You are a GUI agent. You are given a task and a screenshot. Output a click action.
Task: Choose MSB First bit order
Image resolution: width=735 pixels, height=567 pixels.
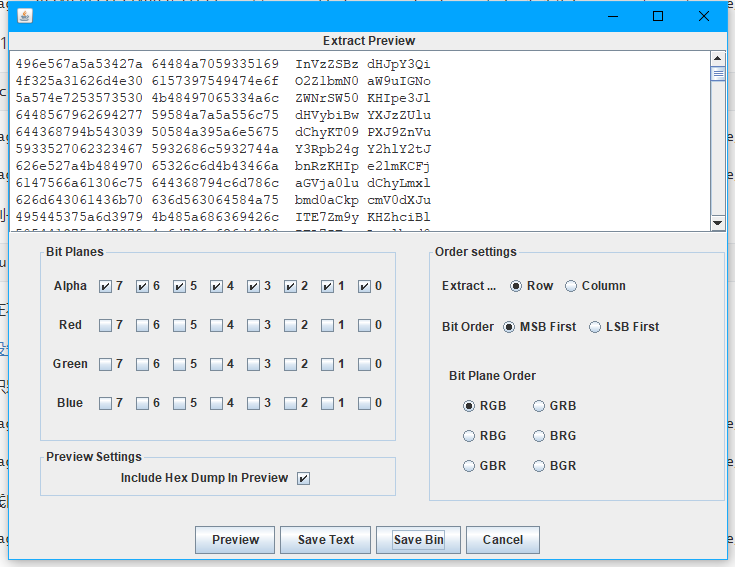pos(509,327)
